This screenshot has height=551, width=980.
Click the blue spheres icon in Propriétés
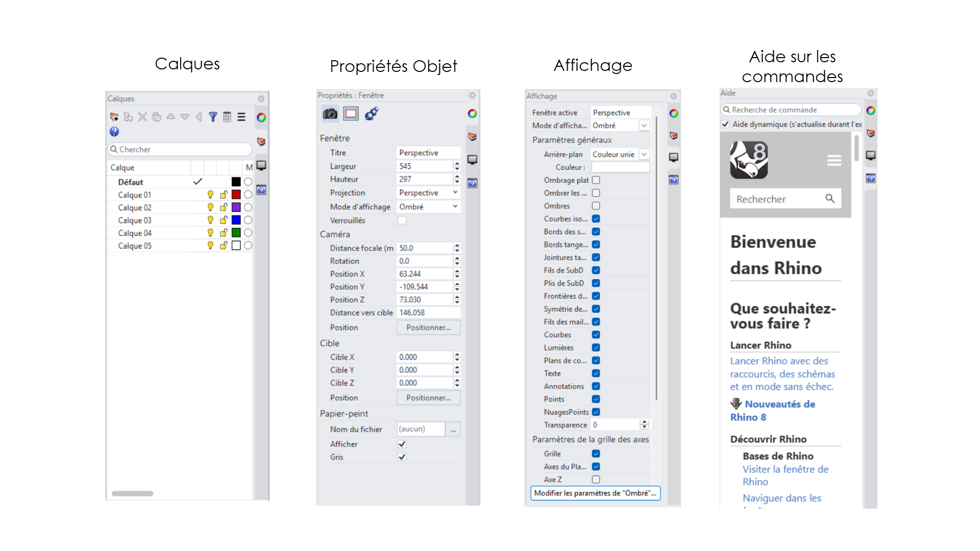(372, 113)
